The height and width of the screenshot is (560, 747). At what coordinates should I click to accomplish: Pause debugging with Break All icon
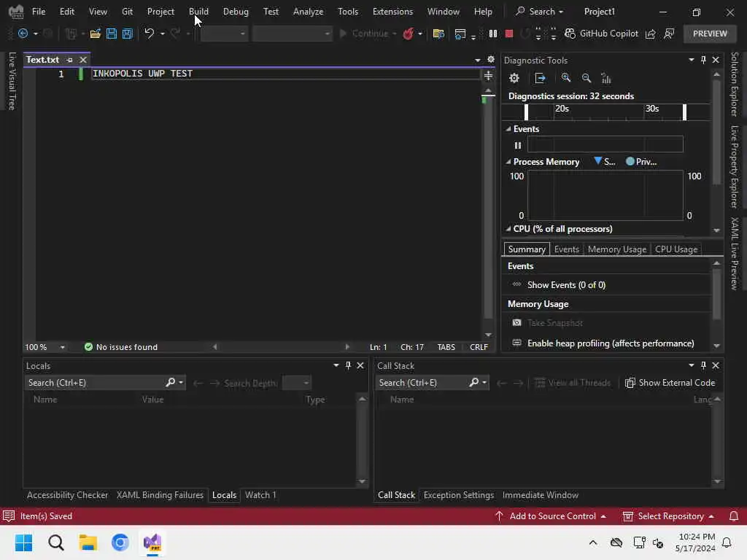click(493, 34)
